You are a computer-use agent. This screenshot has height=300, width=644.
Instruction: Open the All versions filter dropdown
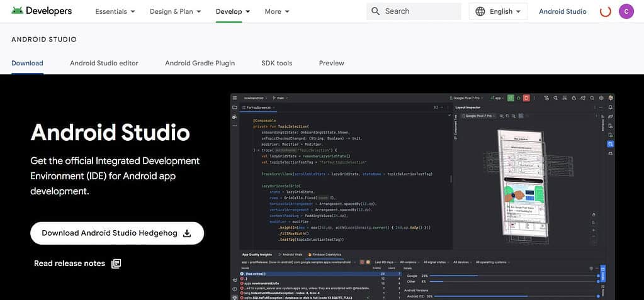[x=410, y=262]
